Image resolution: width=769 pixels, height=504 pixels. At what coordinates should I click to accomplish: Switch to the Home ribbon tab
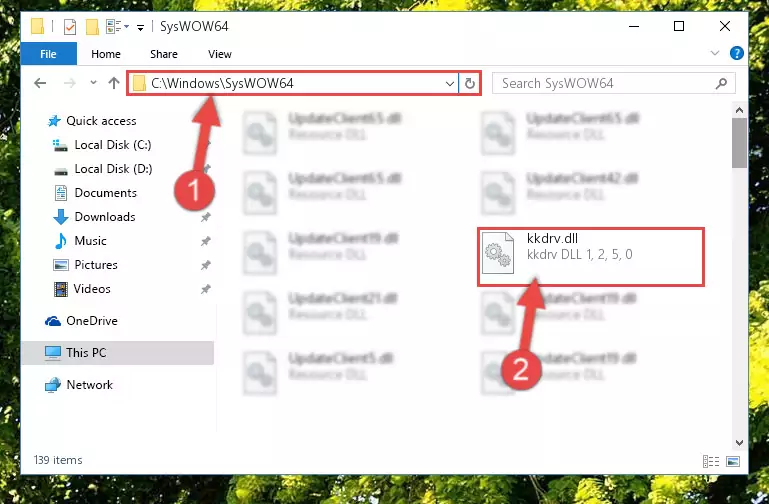(106, 54)
